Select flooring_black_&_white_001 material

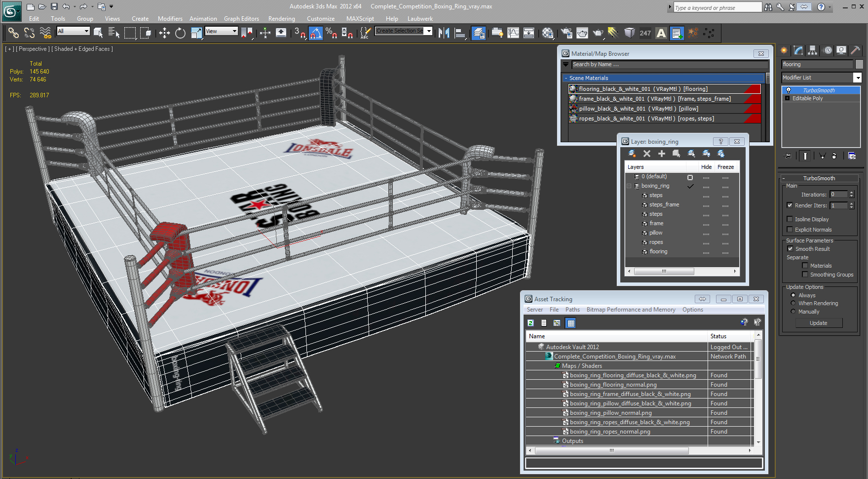[x=664, y=89]
